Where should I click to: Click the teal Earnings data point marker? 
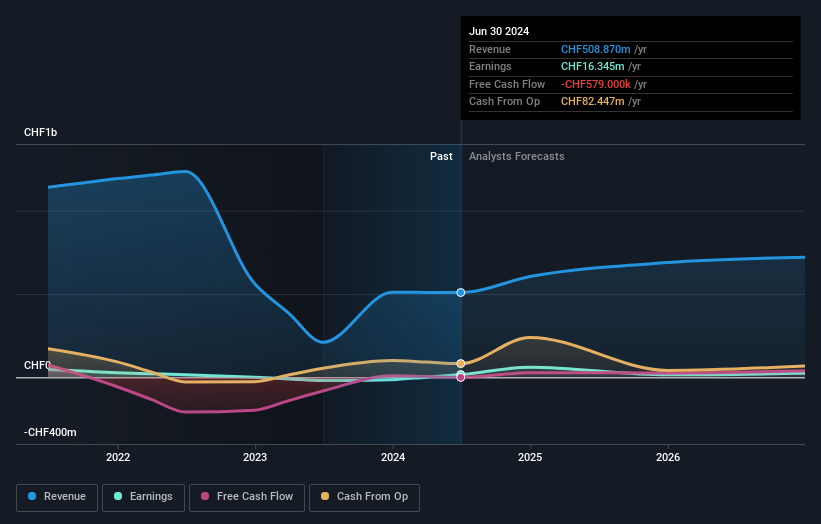pyautogui.click(x=461, y=374)
